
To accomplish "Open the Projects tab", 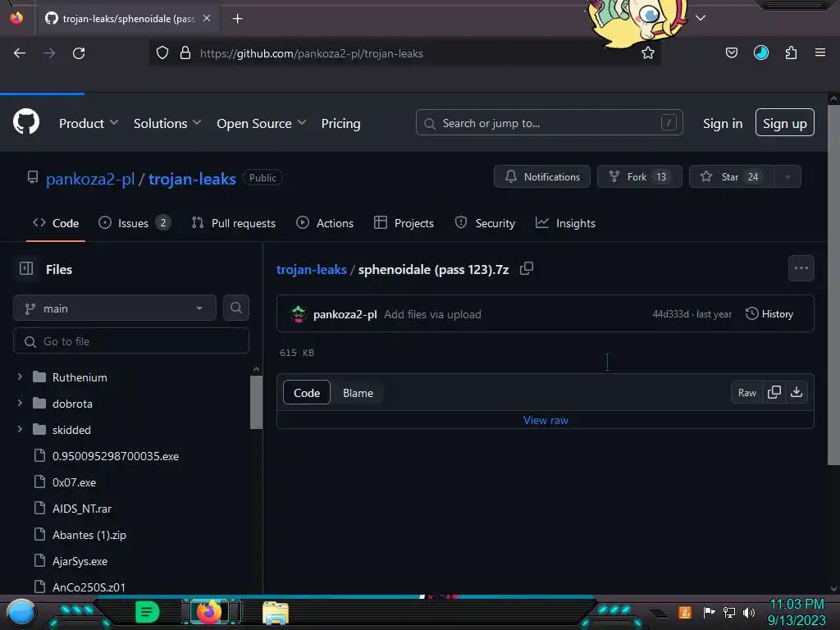I will click(x=404, y=223).
